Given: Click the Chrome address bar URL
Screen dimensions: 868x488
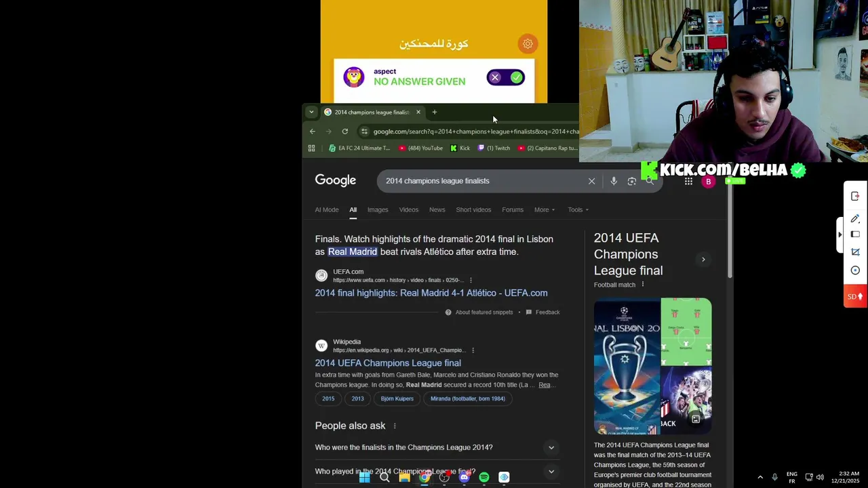Looking at the screenshot, I should click(x=475, y=131).
